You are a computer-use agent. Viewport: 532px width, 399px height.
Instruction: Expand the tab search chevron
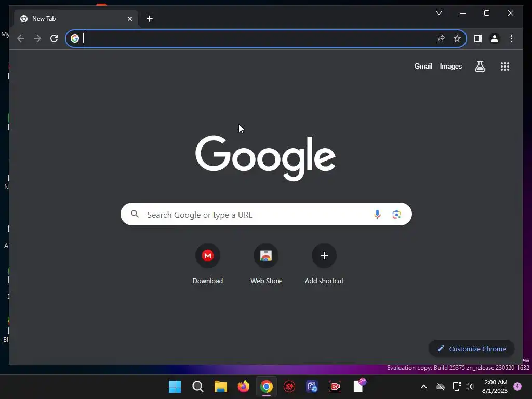coord(438,13)
